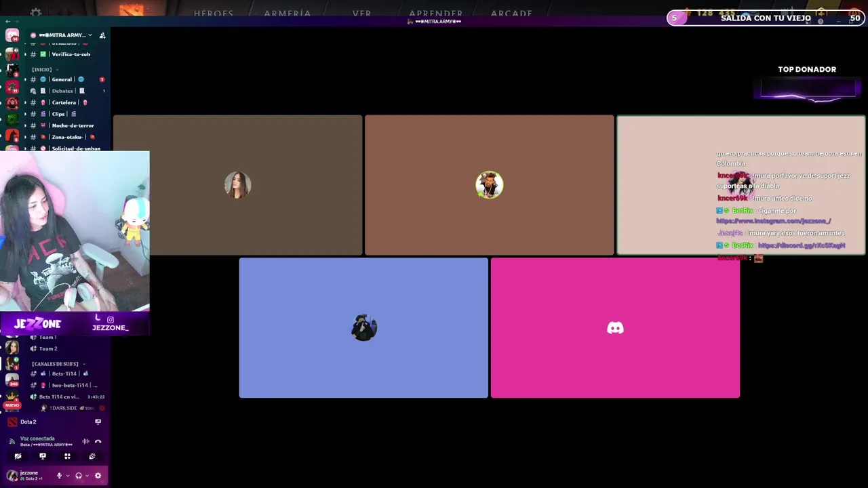Open the VER tab in Dota
Screen dimensions: 868x488
pyautogui.click(x=361, y=13)
